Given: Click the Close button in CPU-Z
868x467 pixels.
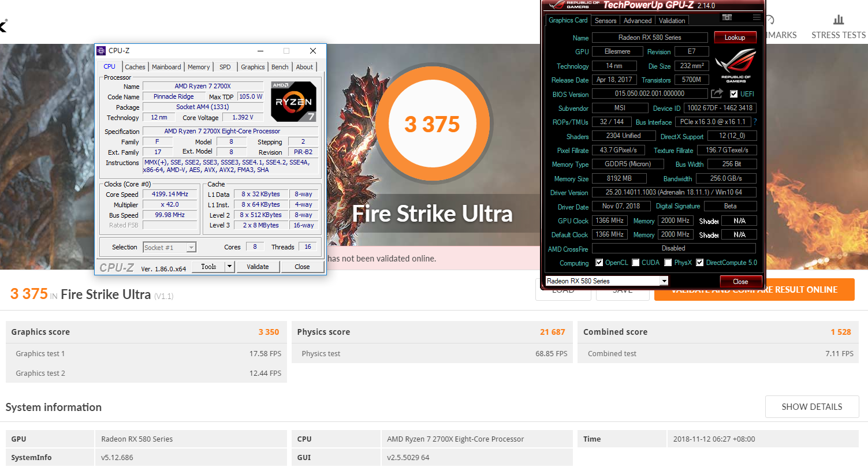Looking at the screenshot, I should (x=302, y=267).
